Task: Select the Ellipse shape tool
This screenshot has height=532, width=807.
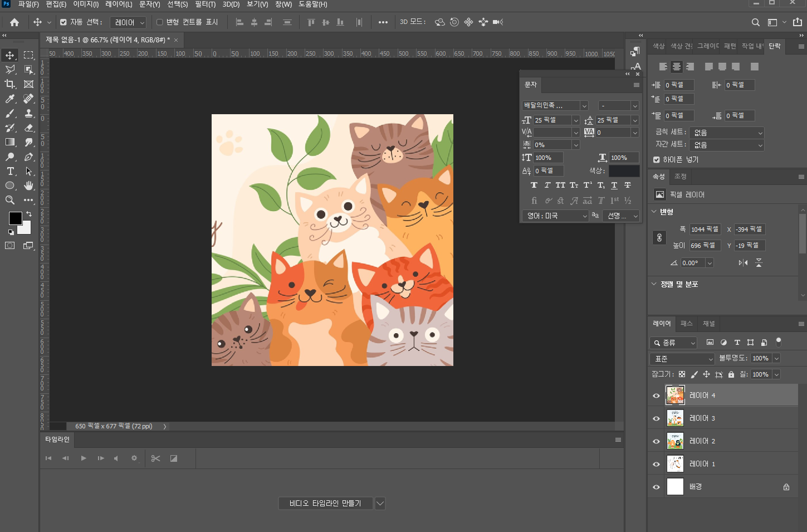Action: 10,186
